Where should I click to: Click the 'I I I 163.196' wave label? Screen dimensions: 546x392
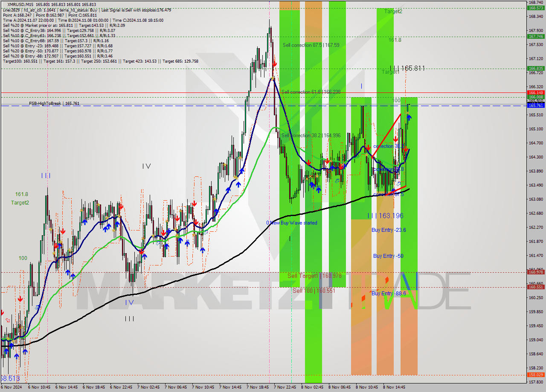click(x=386, y=216)
